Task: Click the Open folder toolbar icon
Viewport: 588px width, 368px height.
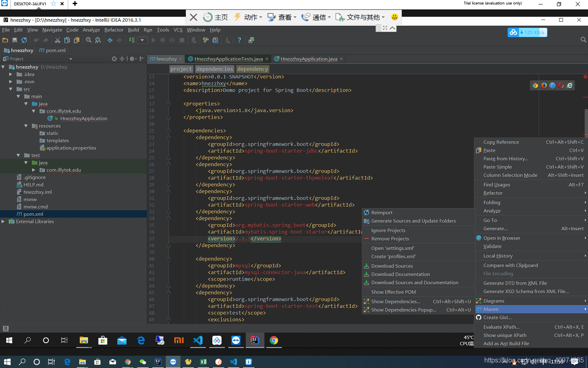Action: coord(5,40)
